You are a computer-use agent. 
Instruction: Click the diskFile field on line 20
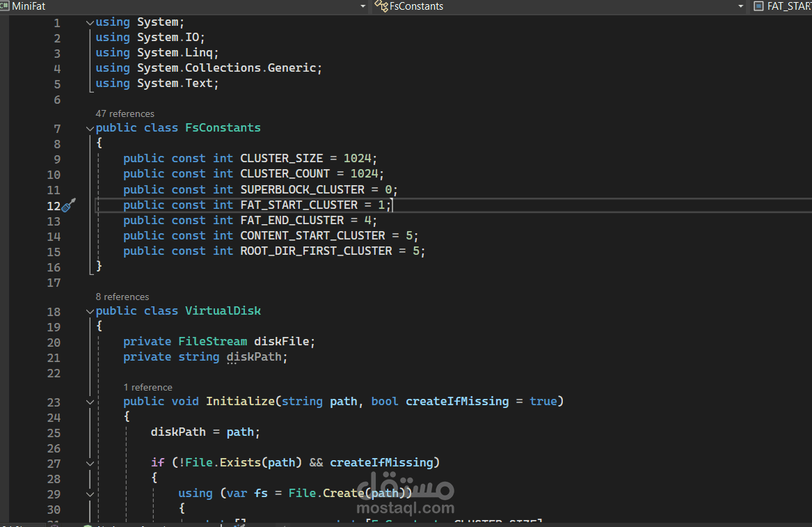click(281, 342)
